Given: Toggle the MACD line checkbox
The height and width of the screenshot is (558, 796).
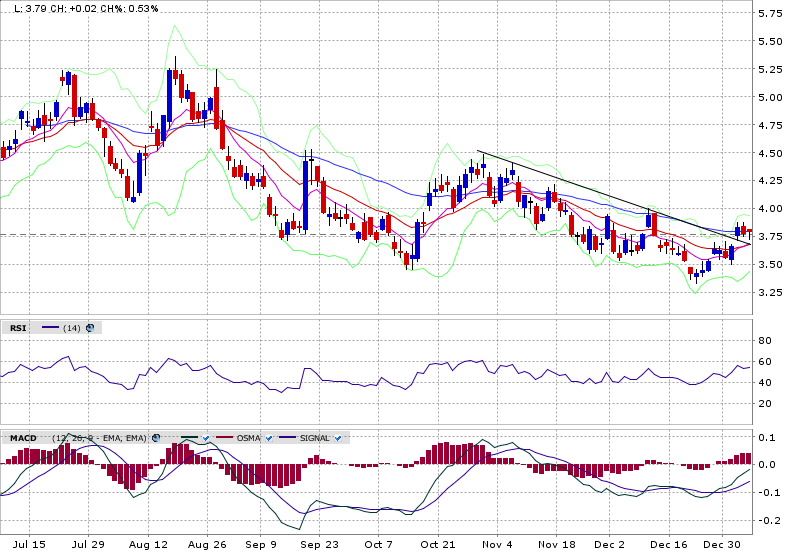Looking at the screenshot, I should coord(204,438).
